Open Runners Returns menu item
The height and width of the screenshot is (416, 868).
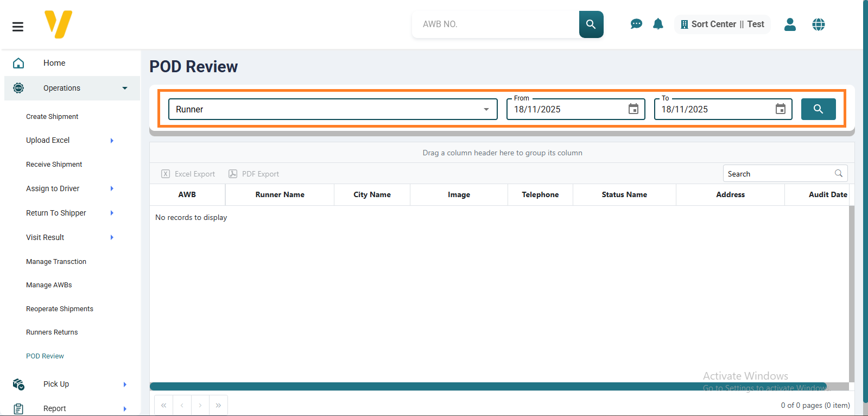pos(52,332)
